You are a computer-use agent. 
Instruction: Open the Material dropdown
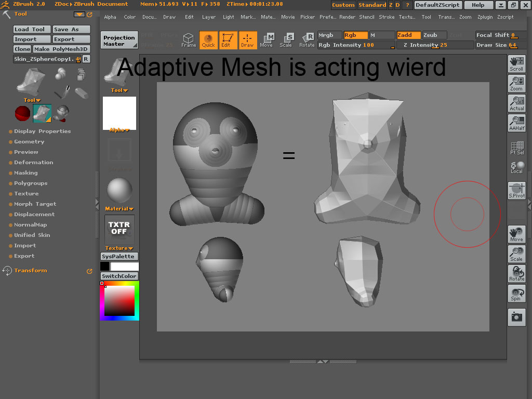pos(119,209)
